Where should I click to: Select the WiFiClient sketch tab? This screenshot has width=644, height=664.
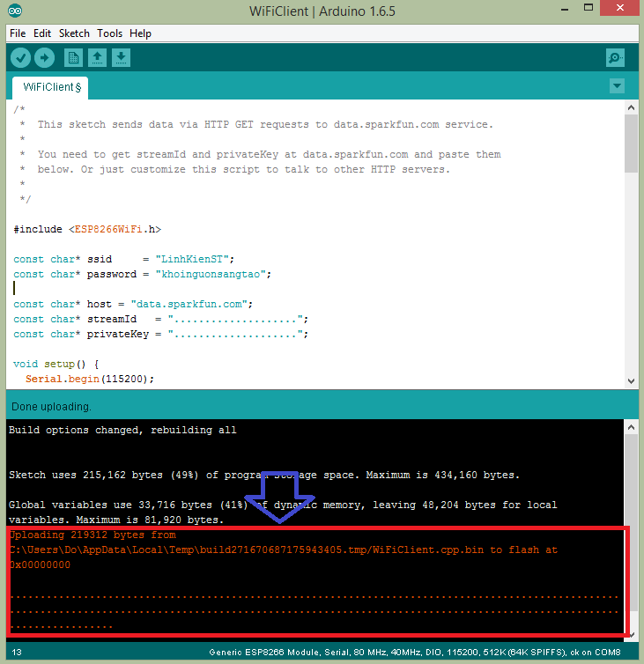coord(50,88)
